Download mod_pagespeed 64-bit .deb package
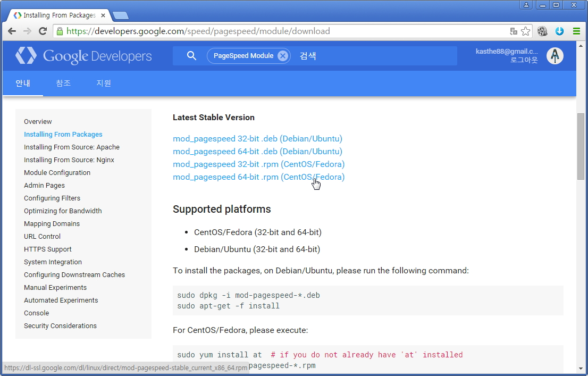 tap(257, 152)
